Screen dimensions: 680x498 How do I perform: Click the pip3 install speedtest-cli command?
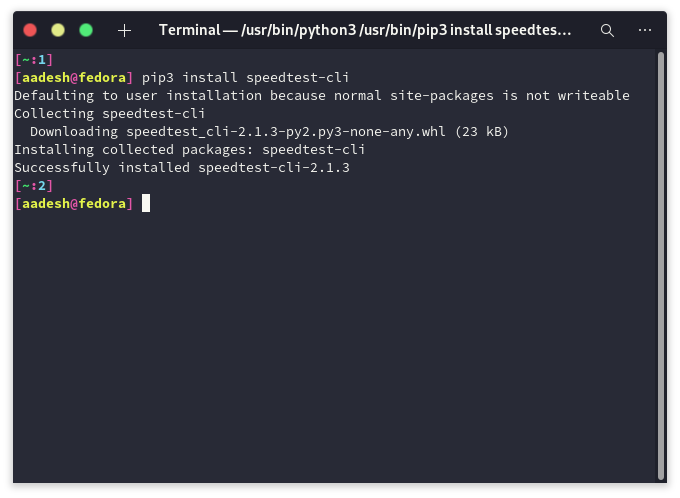245,78
